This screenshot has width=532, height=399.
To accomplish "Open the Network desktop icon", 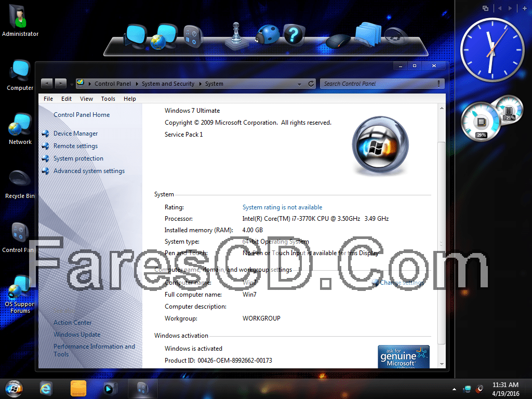I will 20,129.
